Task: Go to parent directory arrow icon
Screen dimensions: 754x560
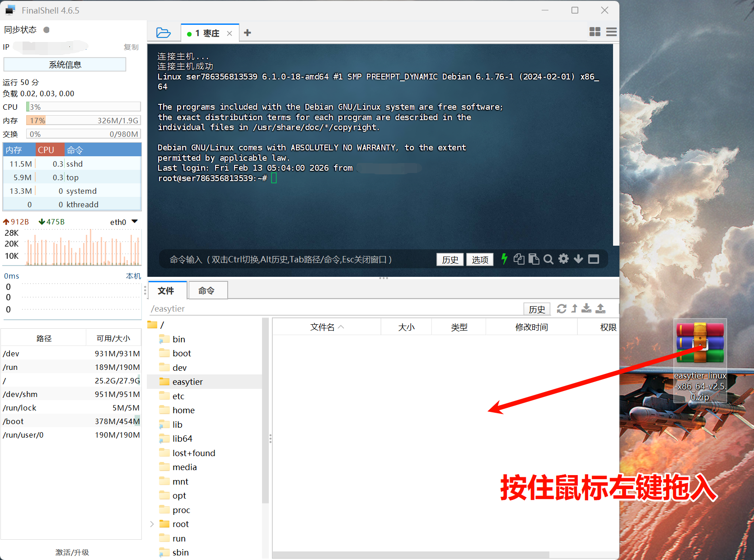Action: (574, 308)
